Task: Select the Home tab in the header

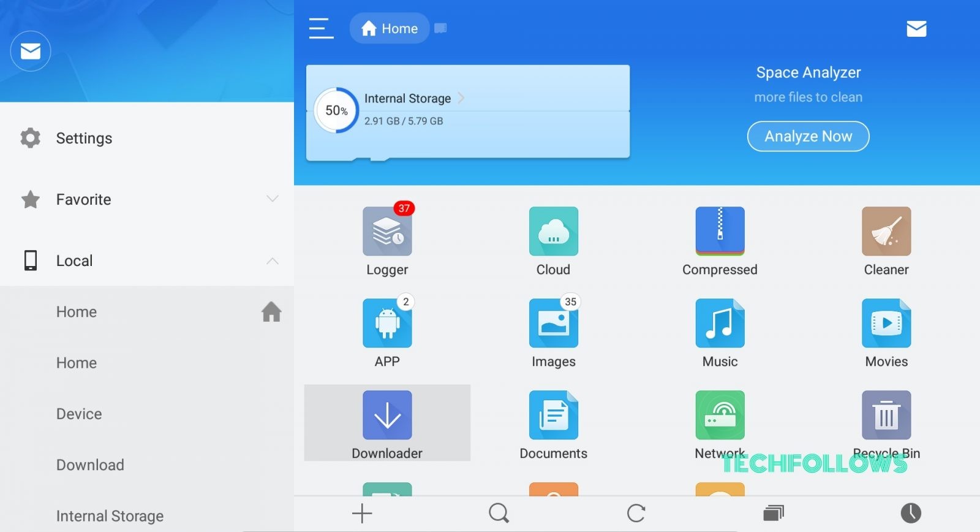Action: (390, 28)
